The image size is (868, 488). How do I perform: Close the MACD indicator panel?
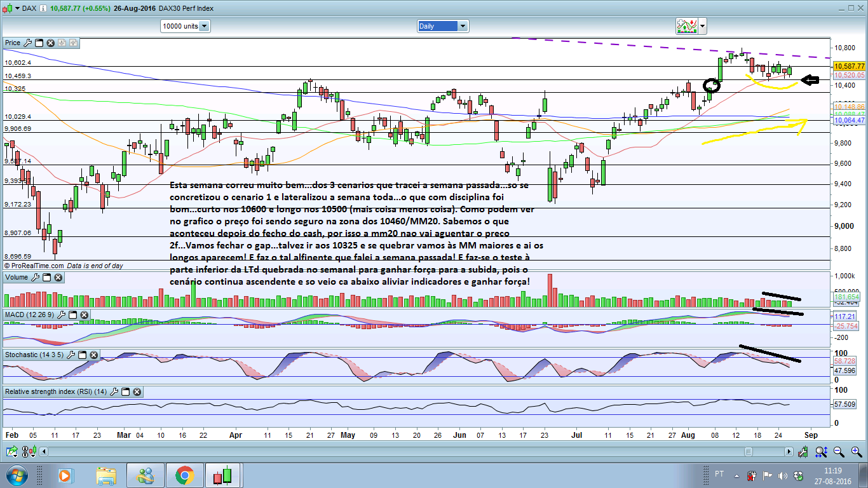coord(85,315)
